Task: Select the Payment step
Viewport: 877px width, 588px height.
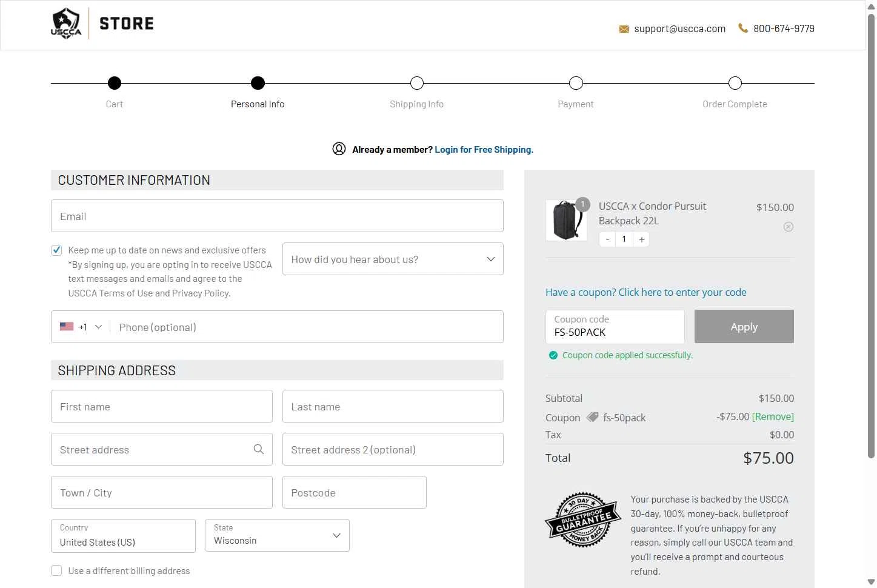Action: [576, 83]
